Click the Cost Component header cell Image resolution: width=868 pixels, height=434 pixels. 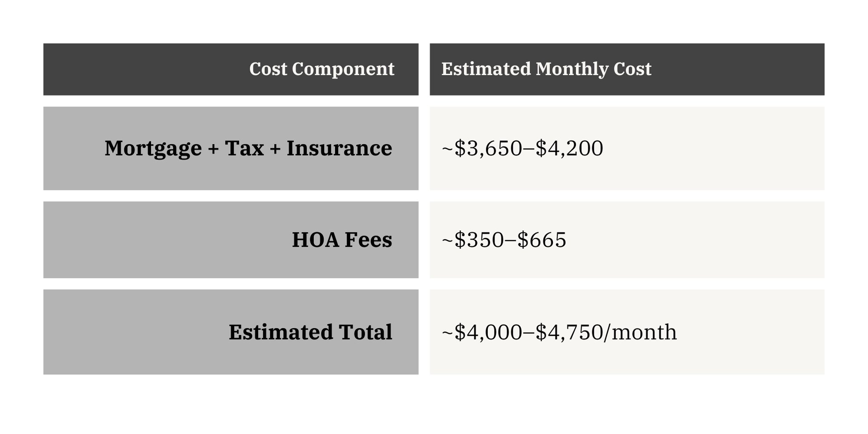231,69
